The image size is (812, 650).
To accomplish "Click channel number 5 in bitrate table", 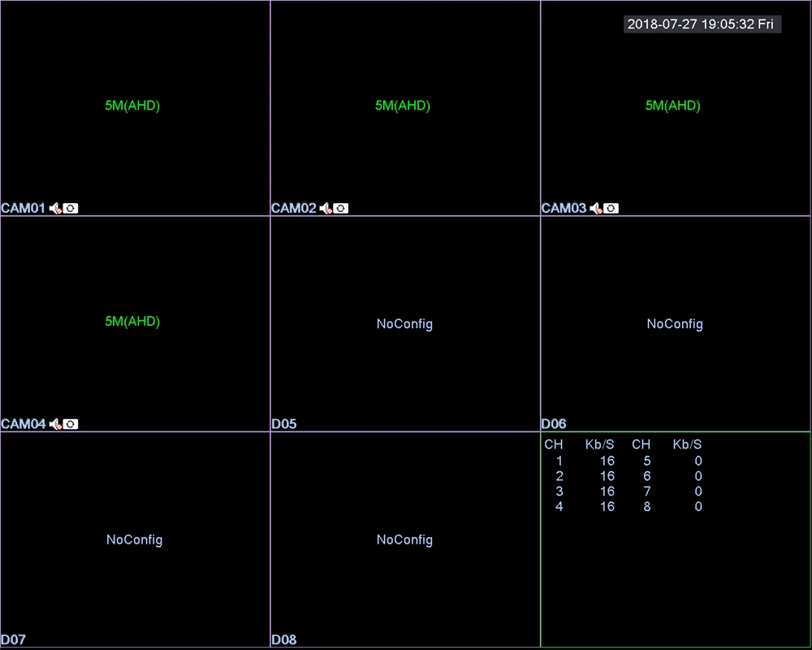I will pyautogui.click(x=647, y=461).
